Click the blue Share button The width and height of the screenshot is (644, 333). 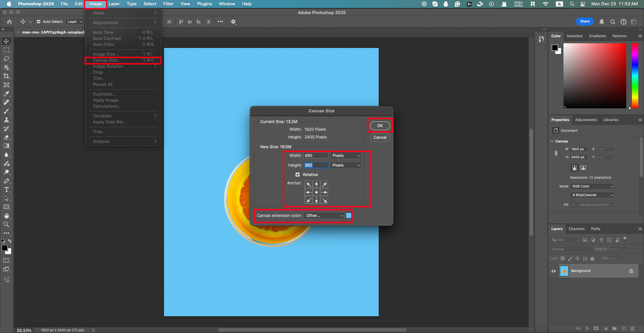pyautogui.click(x=585, y=22)
